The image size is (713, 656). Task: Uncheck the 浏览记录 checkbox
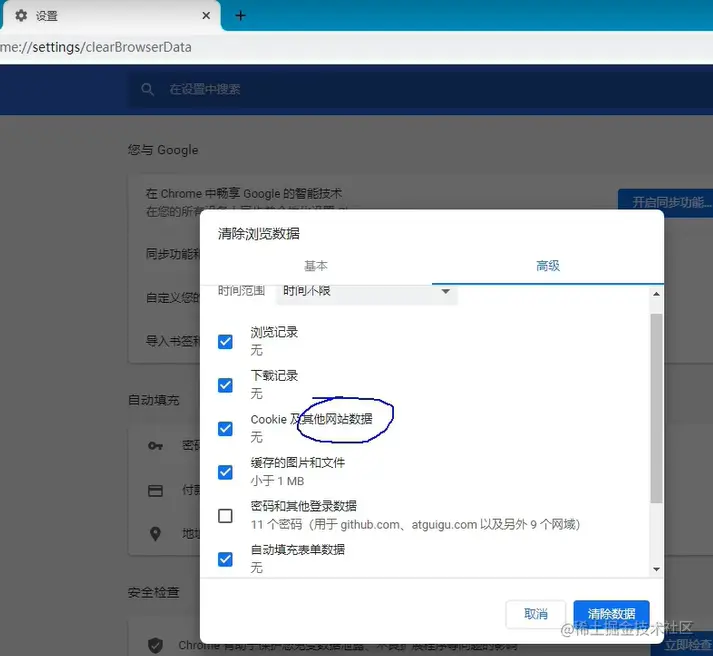point(225,342)
